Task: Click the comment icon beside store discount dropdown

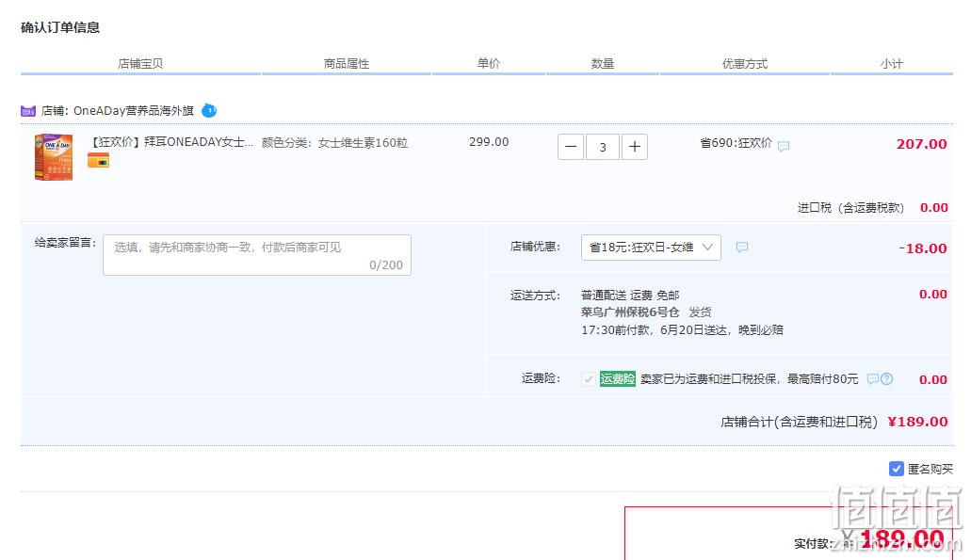Action: click(x=742, y=247)
